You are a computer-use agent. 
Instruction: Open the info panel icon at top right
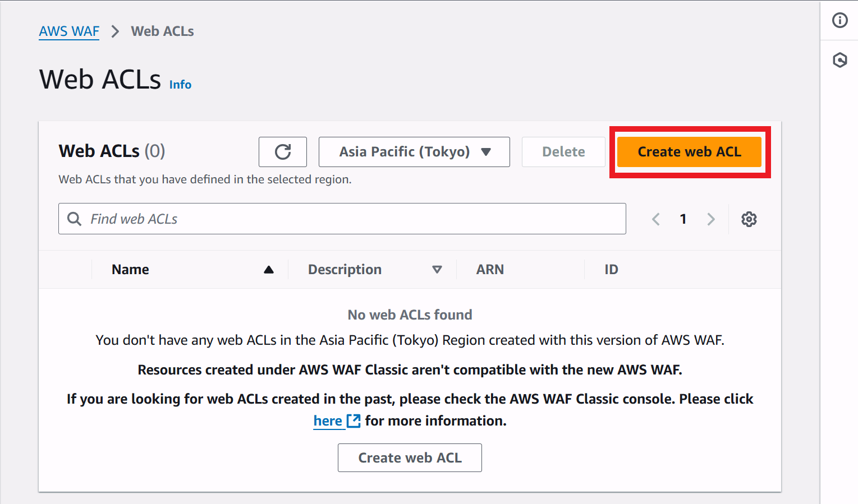pyautogui.click(x=840, y=21)
